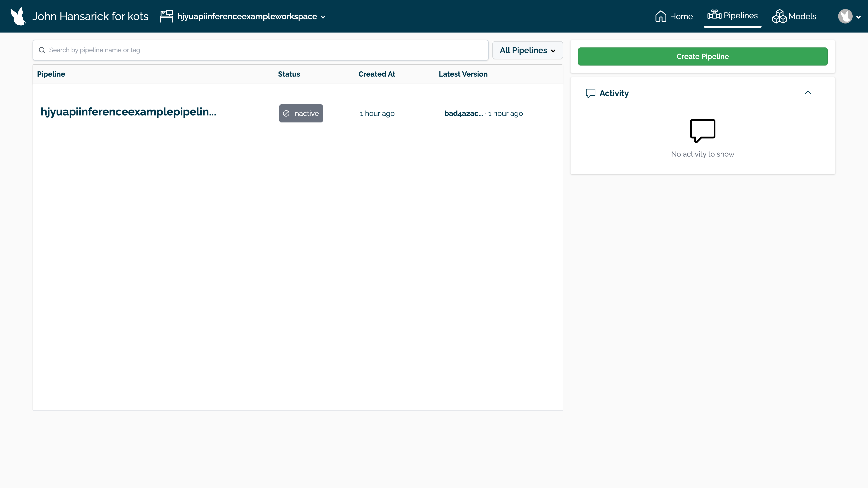
Task: Go to the Home tab
Action: coord(681,16)
